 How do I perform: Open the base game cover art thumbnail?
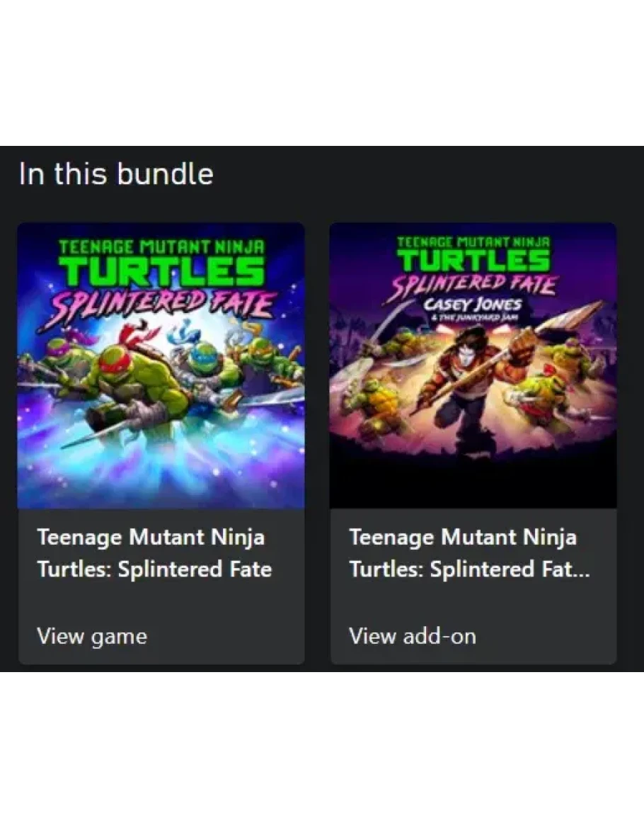point(161,425)
